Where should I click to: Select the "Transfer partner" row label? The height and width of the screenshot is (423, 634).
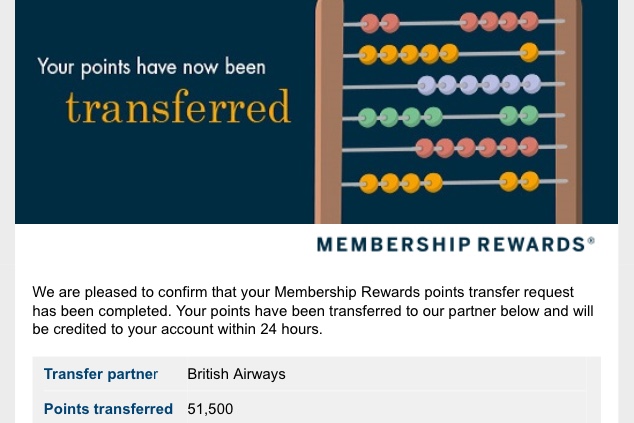tap(101, 374)
